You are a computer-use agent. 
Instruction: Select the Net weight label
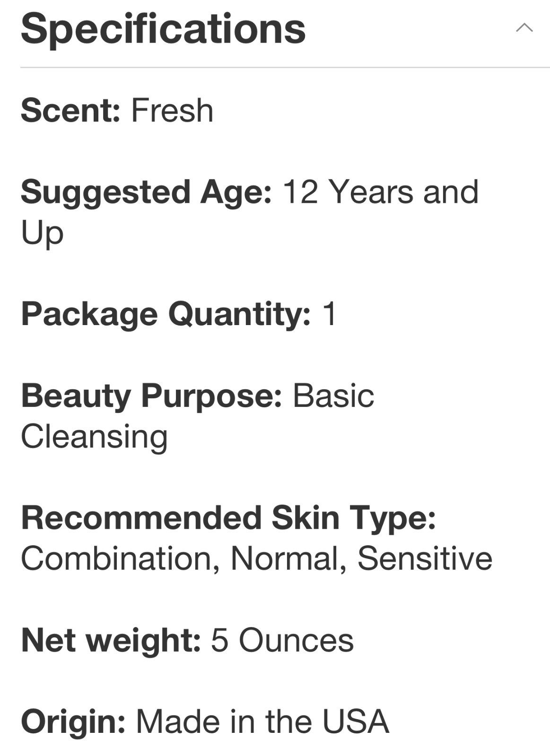(111, 640)
